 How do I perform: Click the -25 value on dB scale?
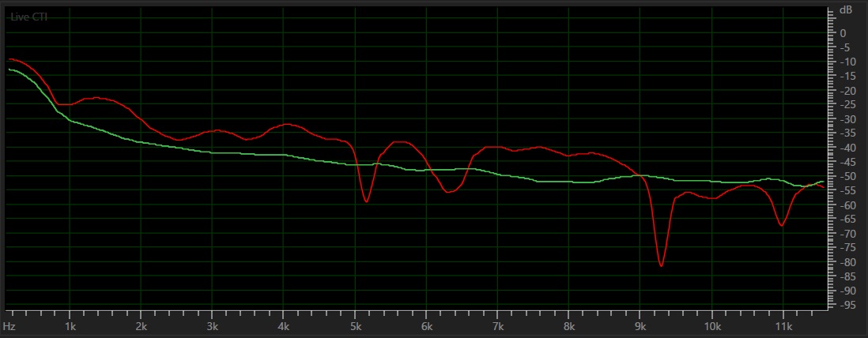pyautogui.click(x=847, y=105)
